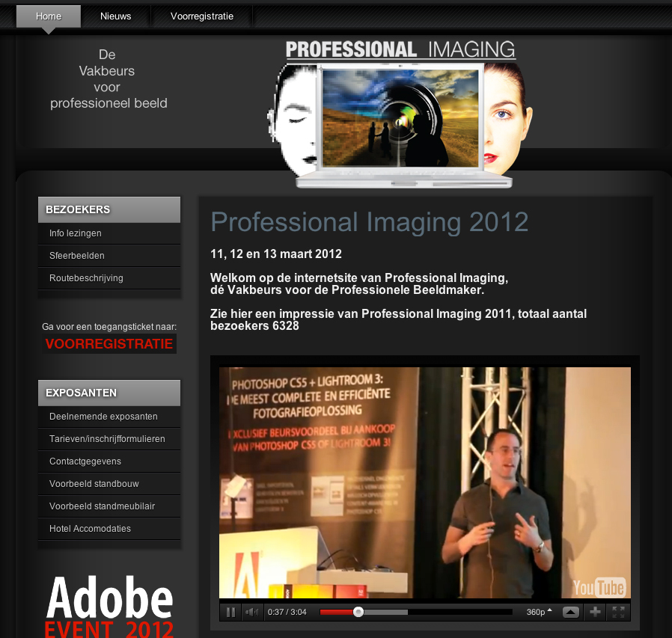This screenshot has width=672, height=638.
Task: Click the '11, 12 en 13 maart 2012' date text
Action: click(x=276, y=254)
